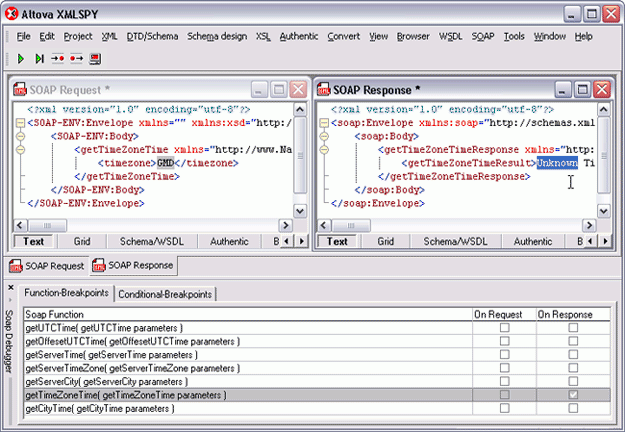
Task: Enable On Request breakpoint for getUTCTime
Action: [505, 328]
